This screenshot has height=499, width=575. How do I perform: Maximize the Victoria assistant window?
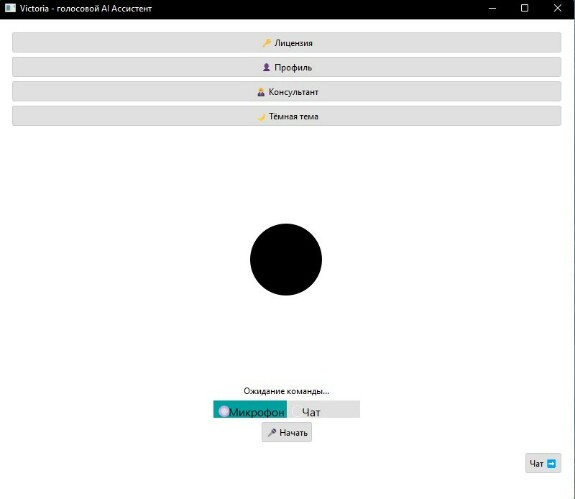pos(525,8)
